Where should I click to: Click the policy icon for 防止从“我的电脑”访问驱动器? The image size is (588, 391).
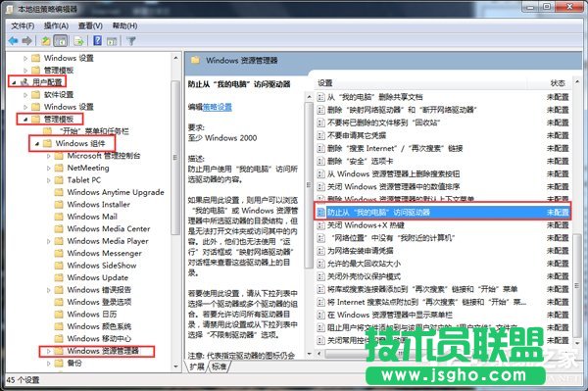pos(321,213)
